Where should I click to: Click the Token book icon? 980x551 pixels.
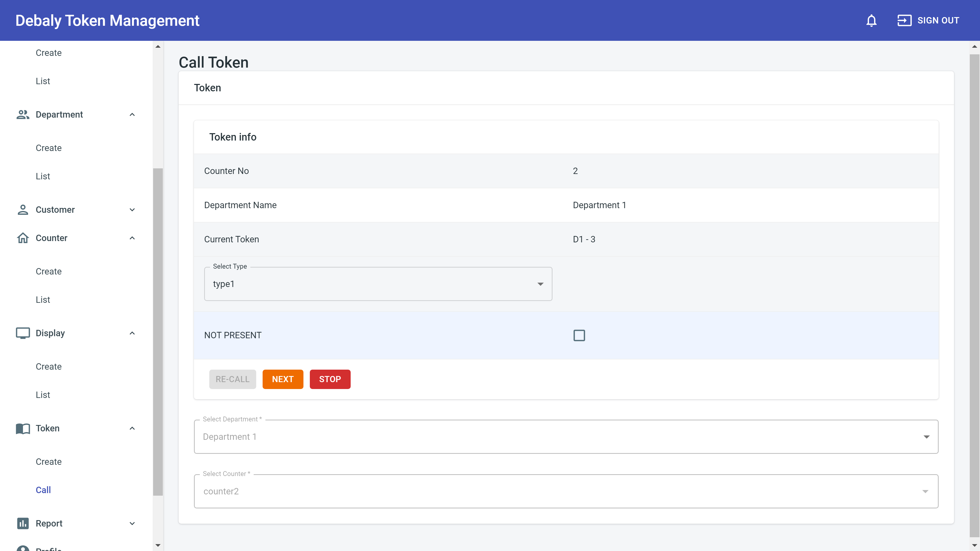[23, 428]
